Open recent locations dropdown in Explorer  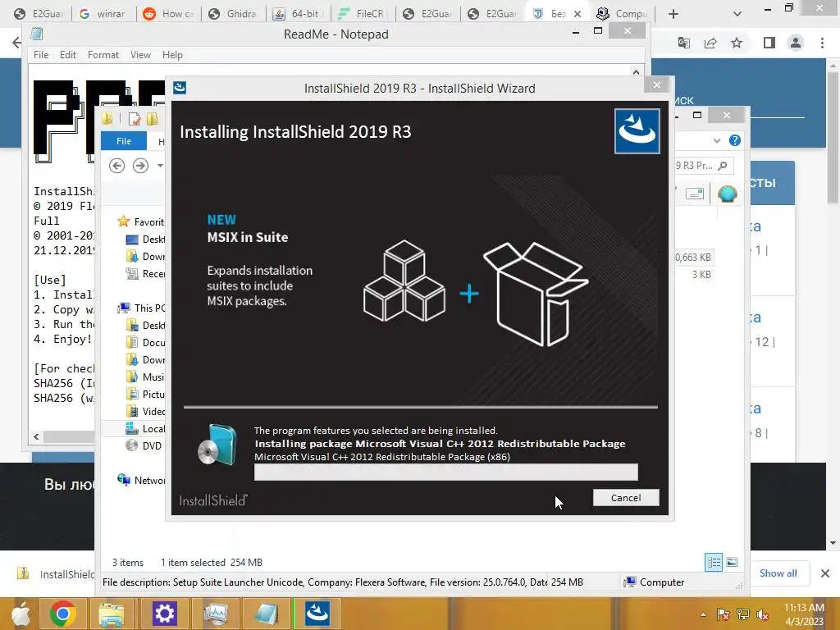(160, 166)
